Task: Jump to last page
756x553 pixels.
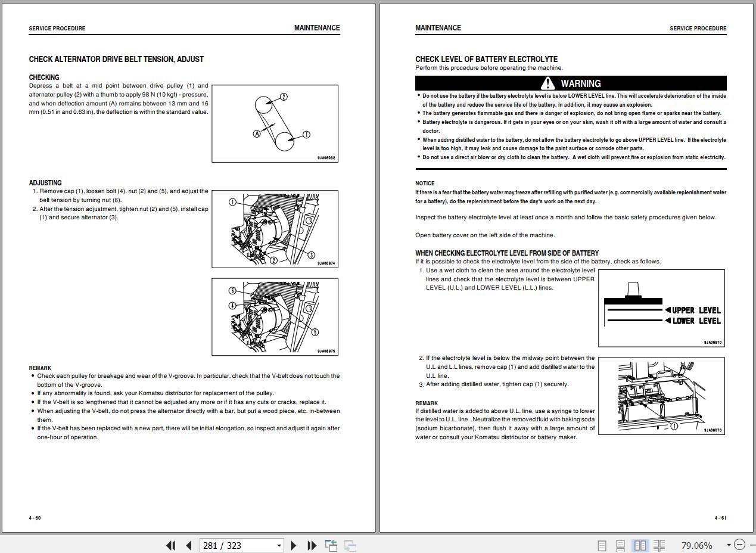Action: [311, 545]
